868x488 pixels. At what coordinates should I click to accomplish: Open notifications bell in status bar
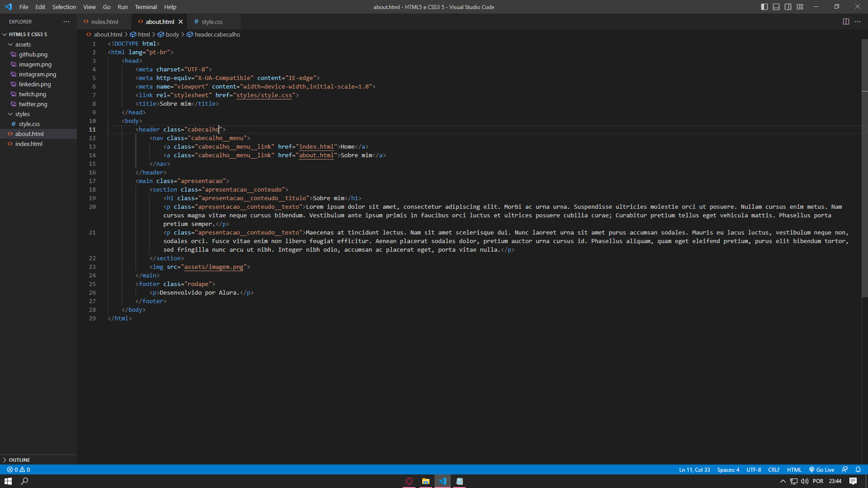tap(858, 469)
